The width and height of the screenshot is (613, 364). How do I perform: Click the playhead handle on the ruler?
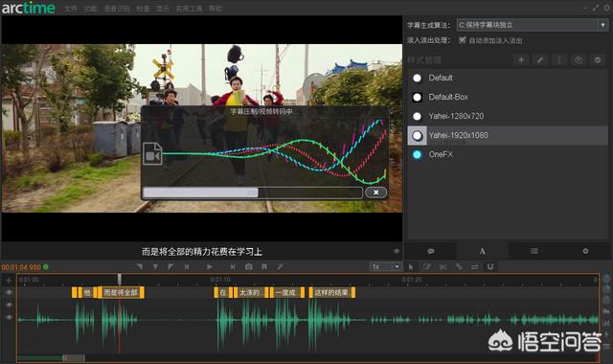point(119,279)
